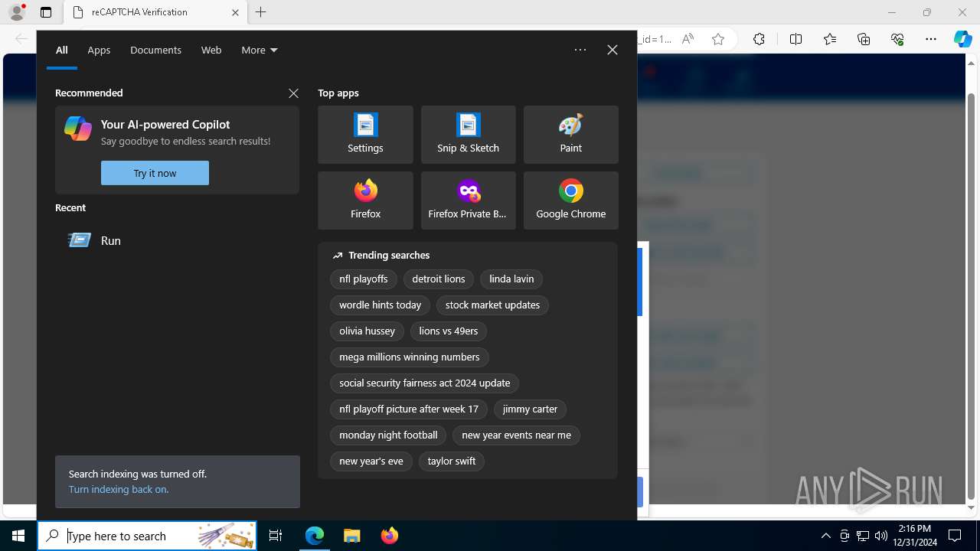
Task: Open Firefox Private Browsing tile
Action: [x=468, y=201]
